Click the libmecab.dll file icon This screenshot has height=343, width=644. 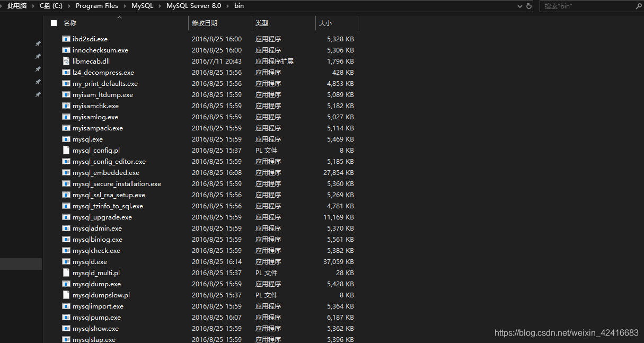click(66, 61)
